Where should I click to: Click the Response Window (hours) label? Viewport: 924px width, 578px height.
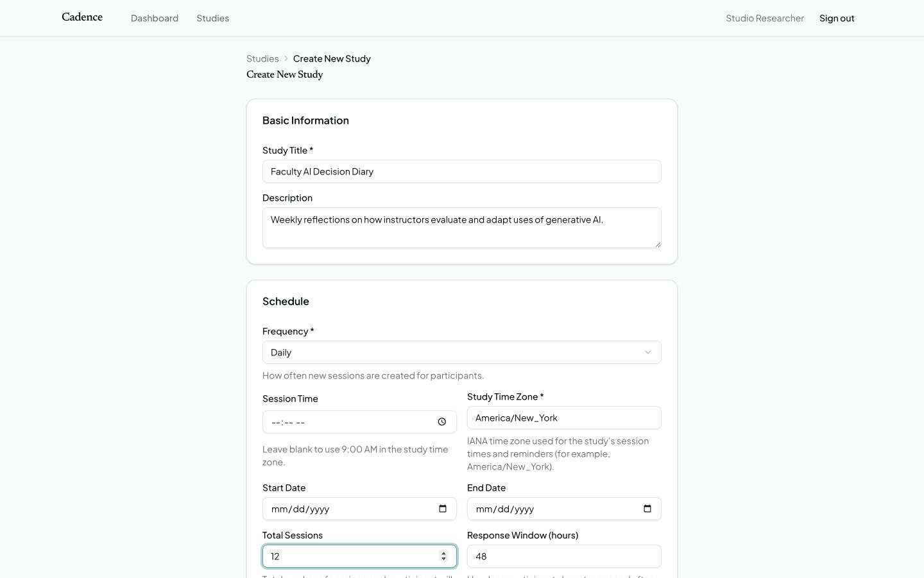tap(522, 535)
